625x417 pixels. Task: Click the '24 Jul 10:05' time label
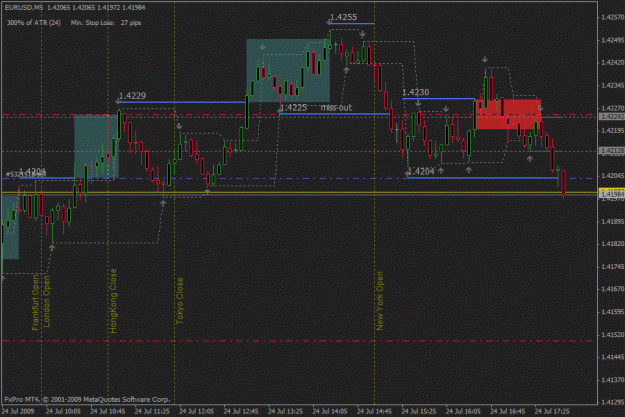(x=63, y=411)
